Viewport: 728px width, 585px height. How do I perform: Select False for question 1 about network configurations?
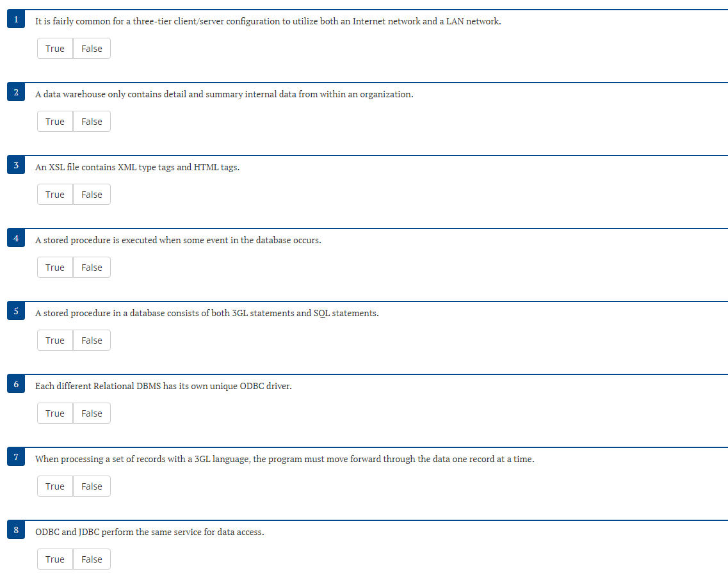92,48
